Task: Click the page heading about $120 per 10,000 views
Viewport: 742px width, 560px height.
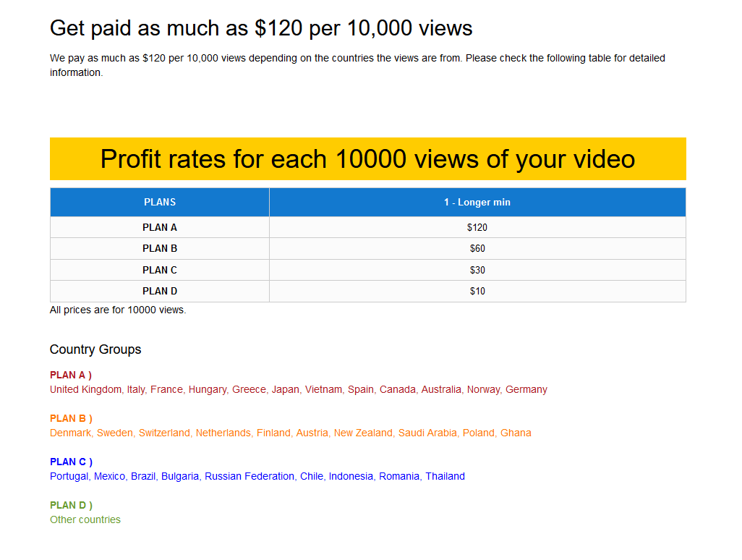Action: click(x=261, y=28)
